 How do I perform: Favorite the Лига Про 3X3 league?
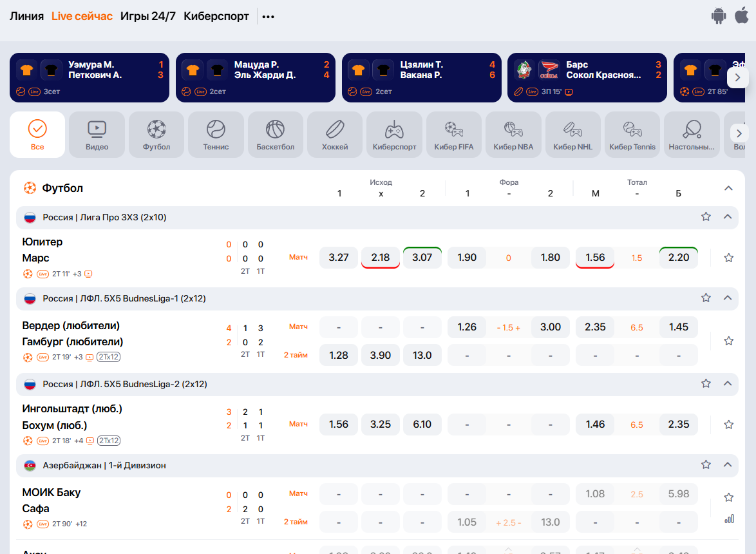click(706, 217)
